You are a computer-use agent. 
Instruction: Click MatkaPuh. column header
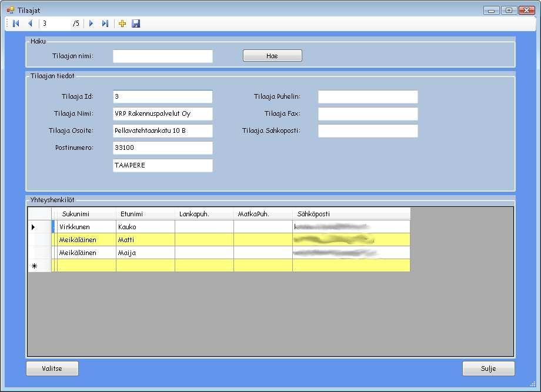pos(263,214)
